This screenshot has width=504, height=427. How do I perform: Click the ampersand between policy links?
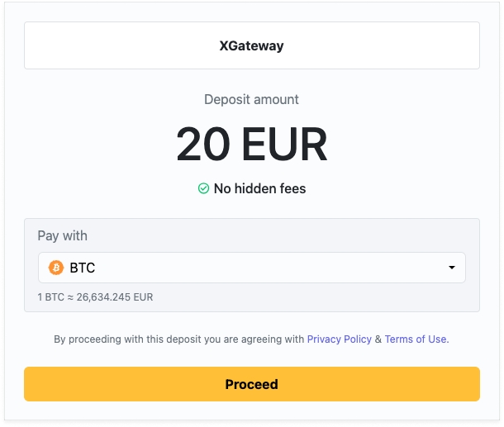[x=378, y=339]
